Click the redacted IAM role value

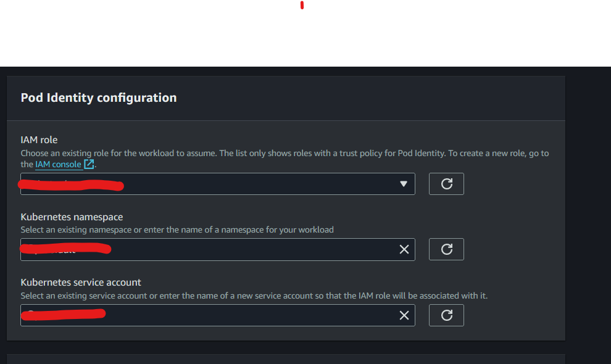coord(71,185)
